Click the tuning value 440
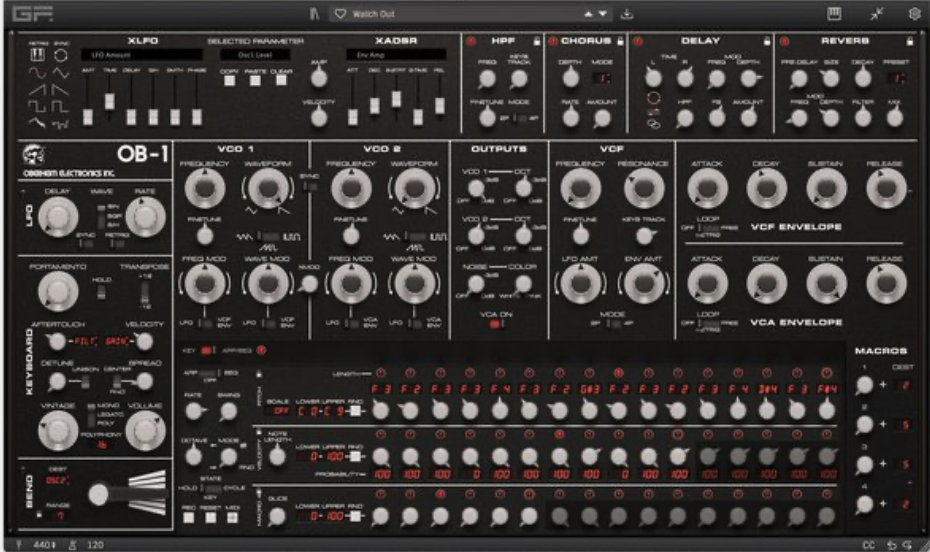 [43, 544]
